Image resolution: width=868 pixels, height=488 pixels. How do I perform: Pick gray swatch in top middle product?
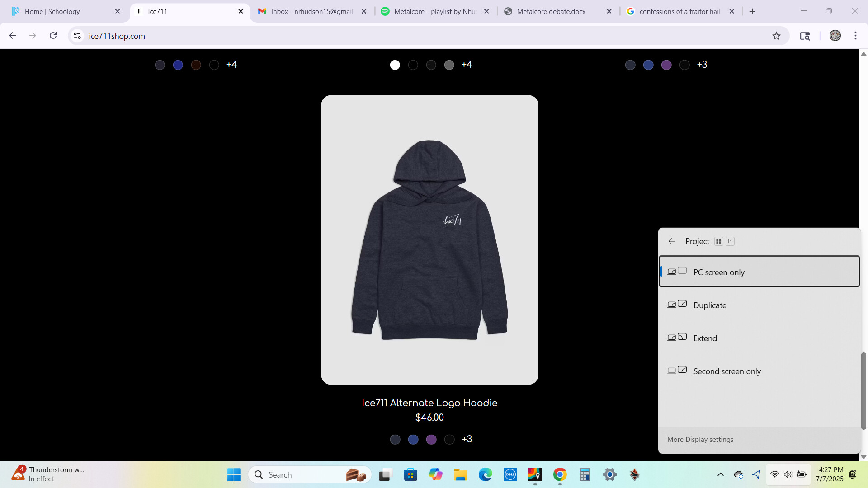(449, 65)
